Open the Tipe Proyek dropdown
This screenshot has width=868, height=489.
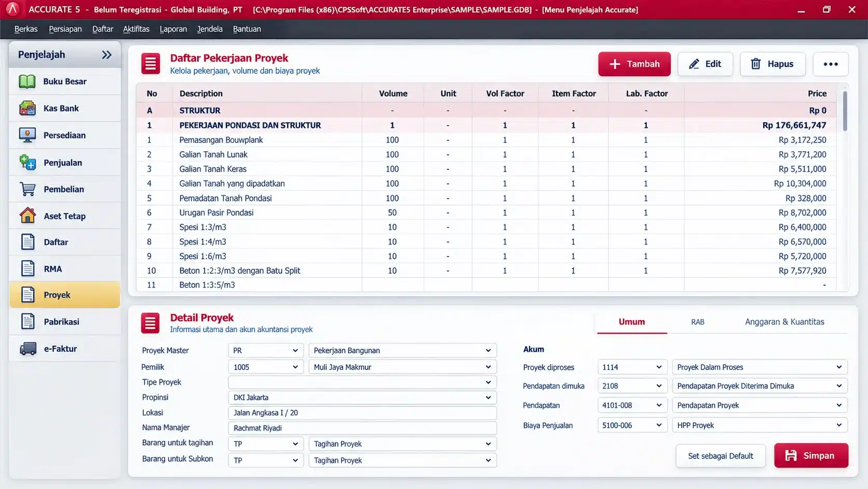click(x=362, y=382)
